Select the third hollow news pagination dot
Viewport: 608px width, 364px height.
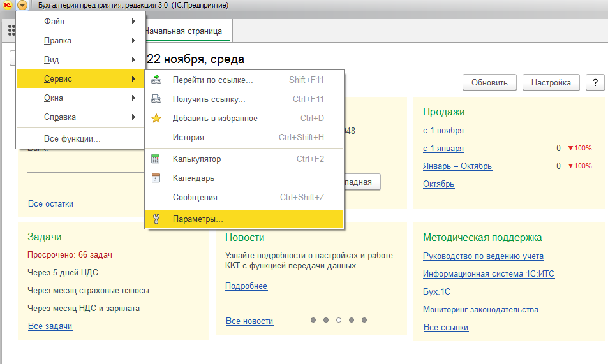click(x=339, y=320)
